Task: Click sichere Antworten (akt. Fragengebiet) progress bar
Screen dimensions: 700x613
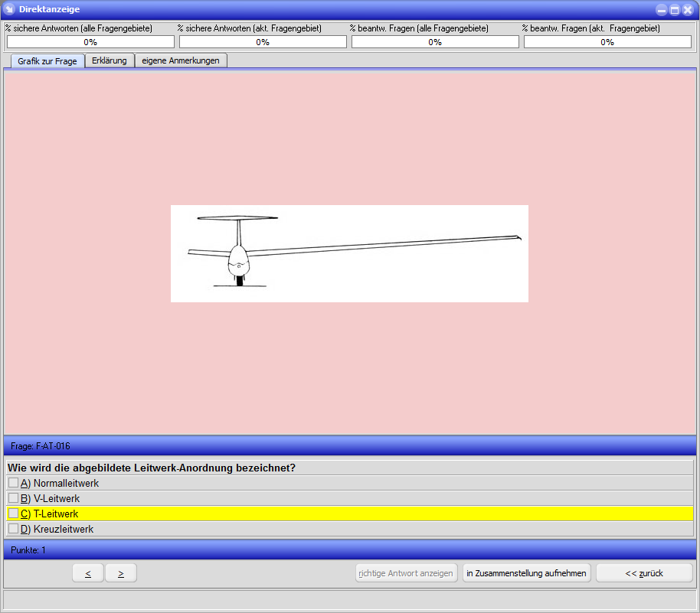Action: click(263, 42)
